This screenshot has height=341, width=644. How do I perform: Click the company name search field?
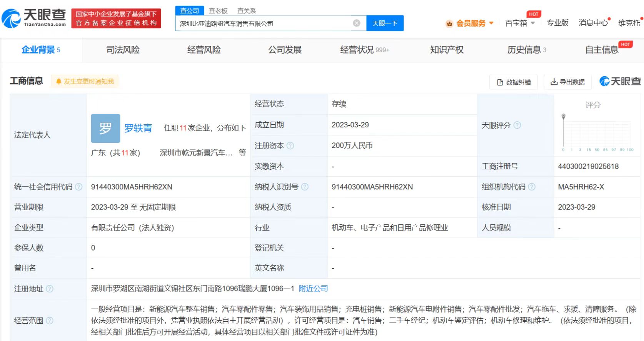(264, 23)
